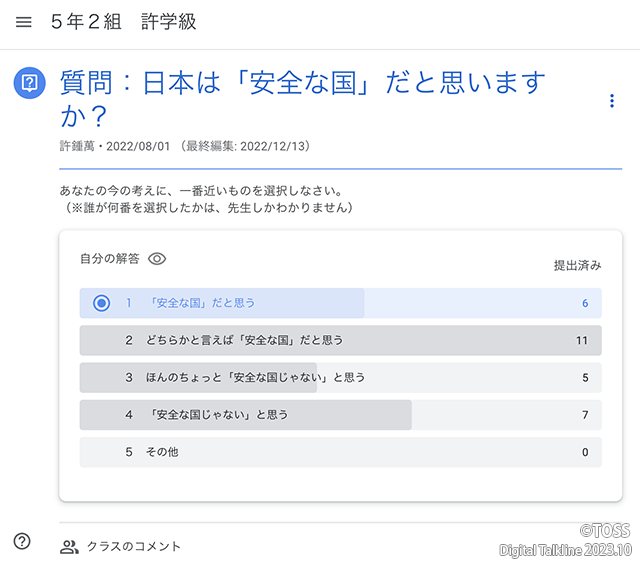The image size is (640, 564).
Task: Open クラスのコメント section
Action: (134, 547)
